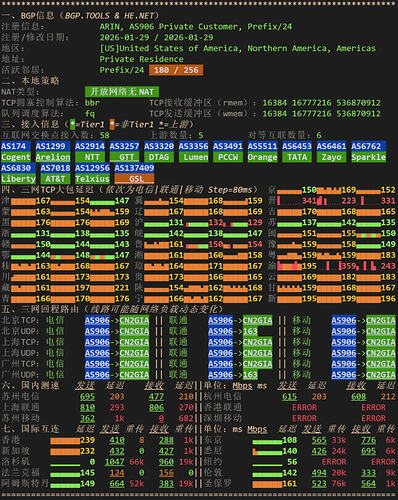This screenshot has width=398, height=500.
Task: Click the red 341 latency value
Action: (x=309, y=201)
